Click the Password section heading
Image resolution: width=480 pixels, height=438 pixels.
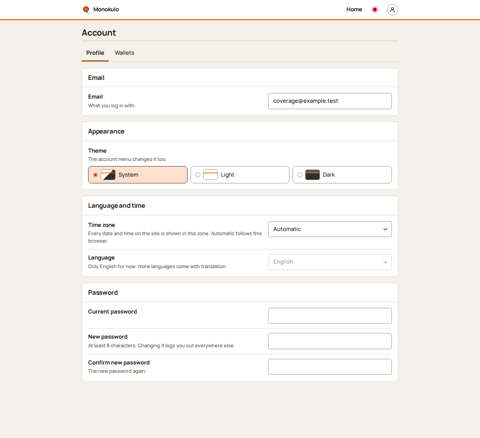pyautogui.click(x=103, y=293)
